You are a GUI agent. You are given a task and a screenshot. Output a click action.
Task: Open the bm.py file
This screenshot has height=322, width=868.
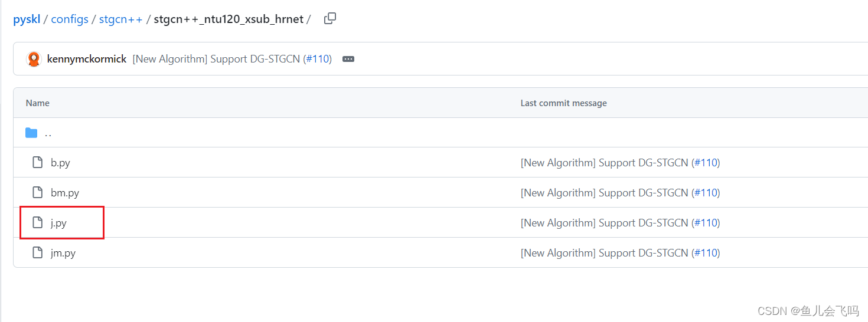tap(65, 193)
